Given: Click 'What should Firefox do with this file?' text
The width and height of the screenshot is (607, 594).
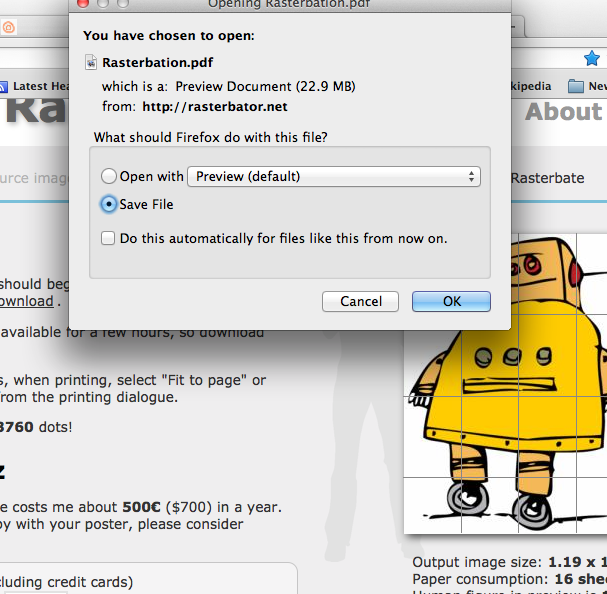Looking at the screenshot, I should (211, 137).
